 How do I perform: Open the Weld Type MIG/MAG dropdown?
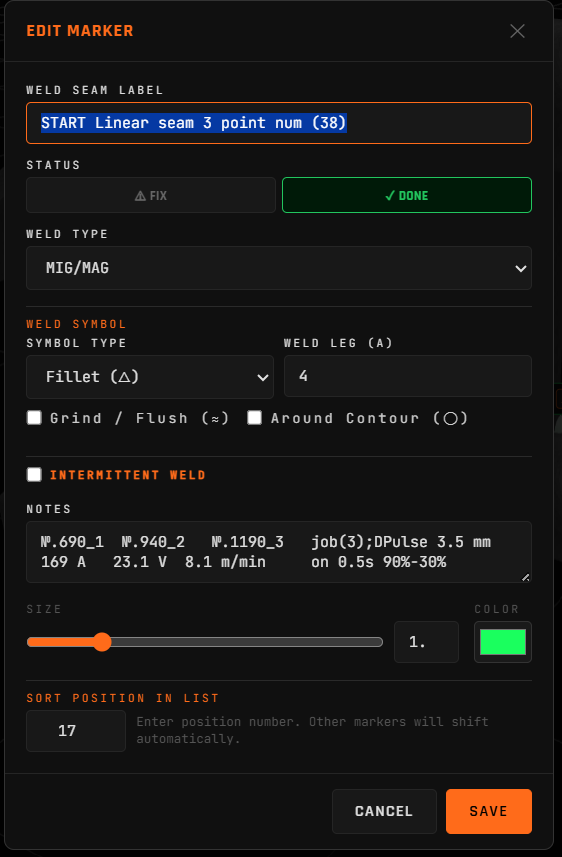[x=279, y=268]
